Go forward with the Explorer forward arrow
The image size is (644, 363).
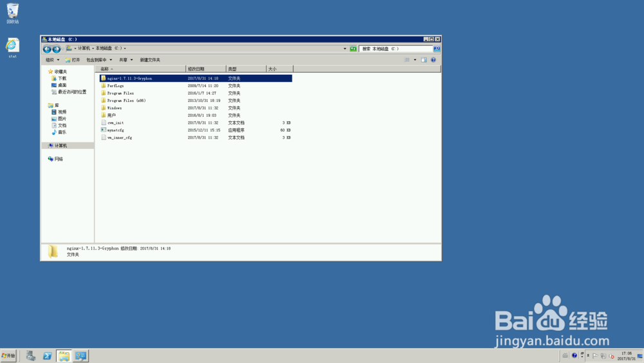pos(56,49)
